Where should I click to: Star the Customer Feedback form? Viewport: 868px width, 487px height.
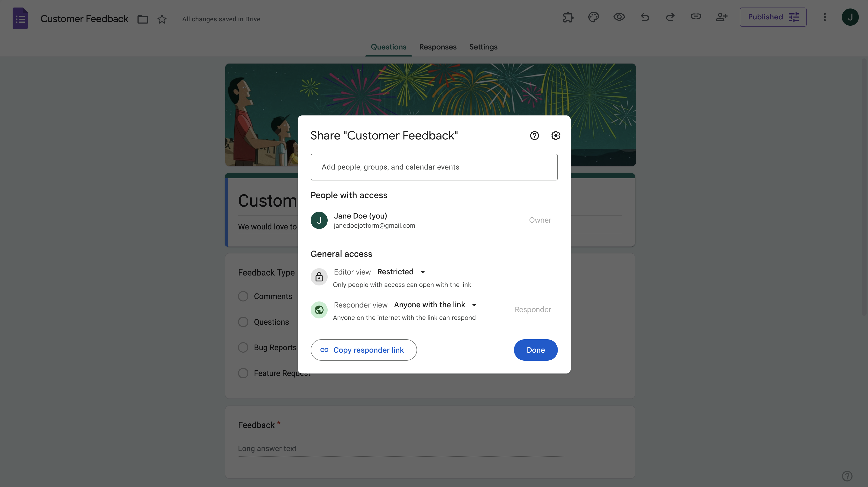point(162,19)
